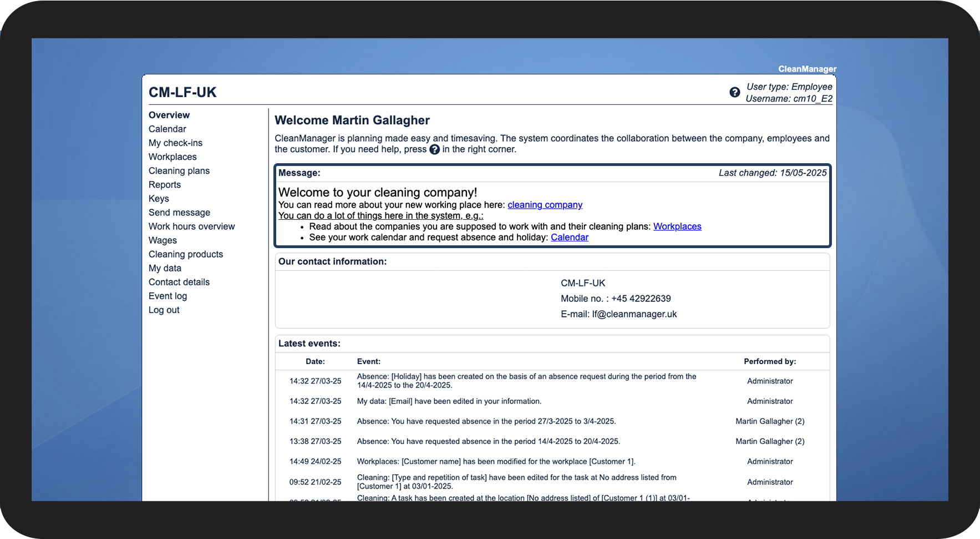Screen dimensions: 980x539
Task: Click the Cleaning task edited event at 09:52
Action: [x=517, y=482]
